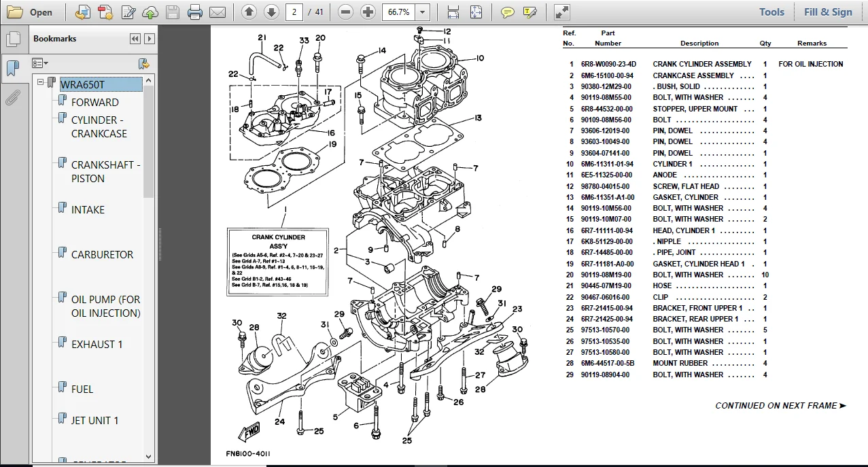This screenshot has width=868, height=467.
Task: Click the CRANK CYLINDER ASS'Y label box
Action: coord(278,262)
